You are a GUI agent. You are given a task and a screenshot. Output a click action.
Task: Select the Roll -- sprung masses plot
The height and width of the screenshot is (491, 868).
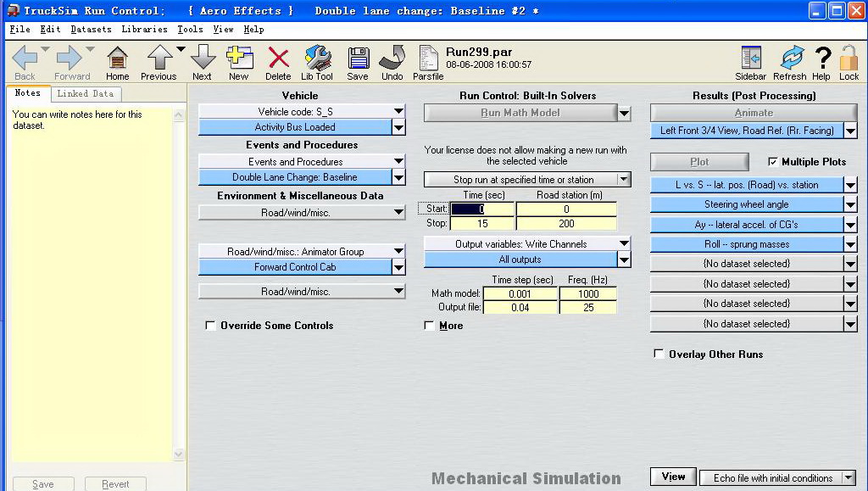747,244
